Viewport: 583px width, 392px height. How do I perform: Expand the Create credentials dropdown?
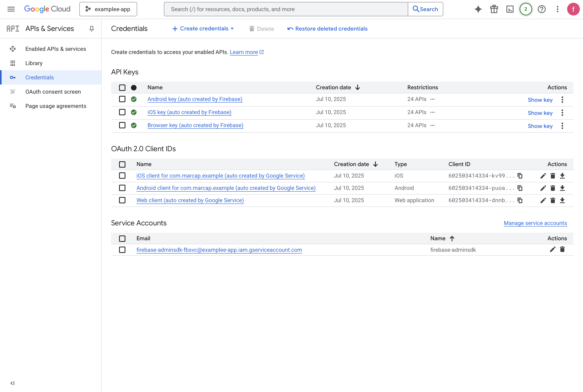203,29
